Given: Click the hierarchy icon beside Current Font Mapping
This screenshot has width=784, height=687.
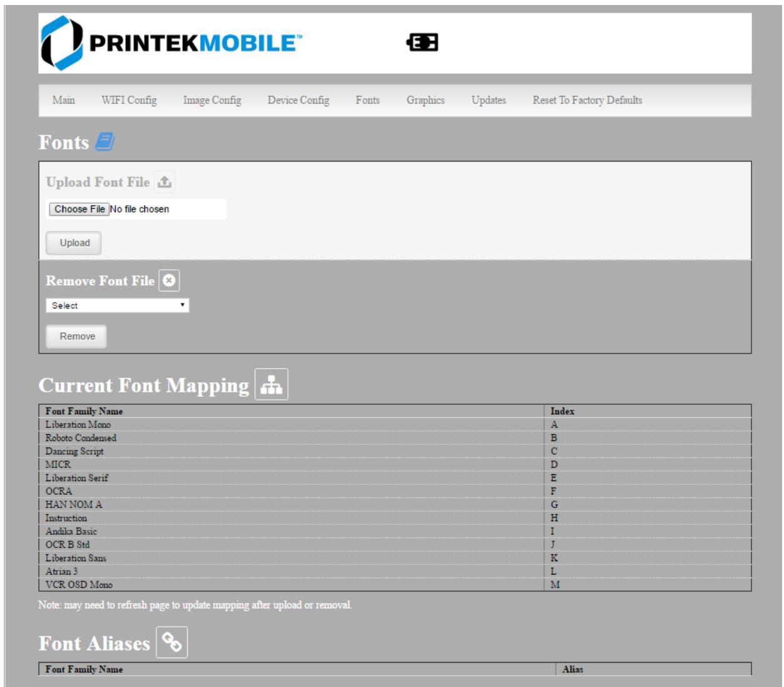Looking at the screenshot, I should 272,384.
